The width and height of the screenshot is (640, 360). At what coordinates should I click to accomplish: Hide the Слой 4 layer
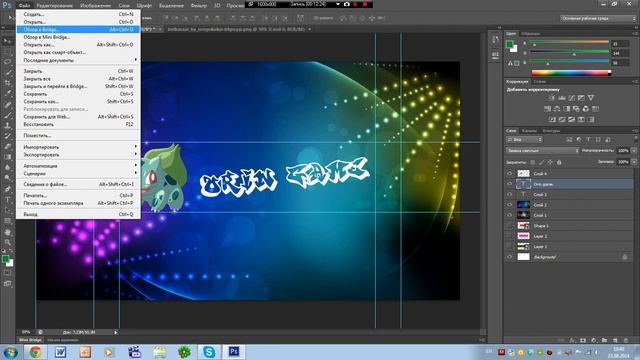[509, 173]
